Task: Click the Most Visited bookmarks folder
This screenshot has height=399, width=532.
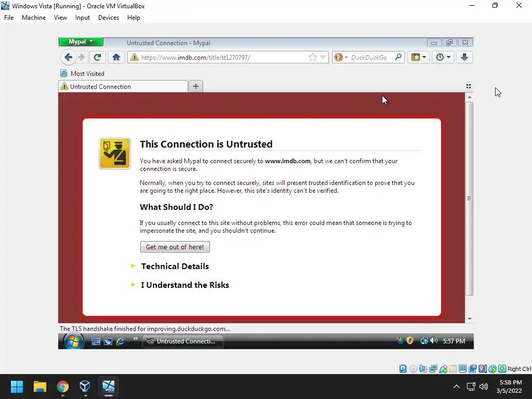Action: (x=83, y=74)
